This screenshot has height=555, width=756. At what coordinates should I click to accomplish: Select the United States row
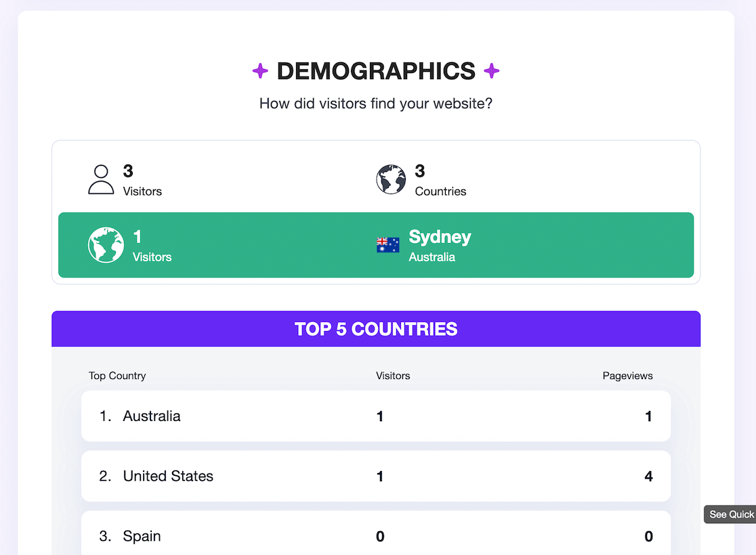[x=376, y=476]
